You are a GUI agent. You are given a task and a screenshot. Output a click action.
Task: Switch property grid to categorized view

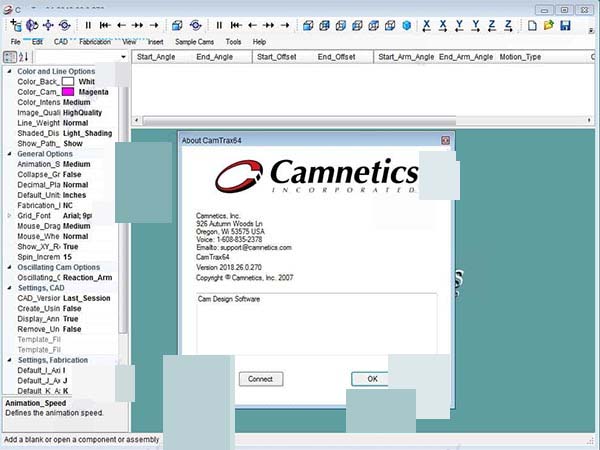point(10,57)
